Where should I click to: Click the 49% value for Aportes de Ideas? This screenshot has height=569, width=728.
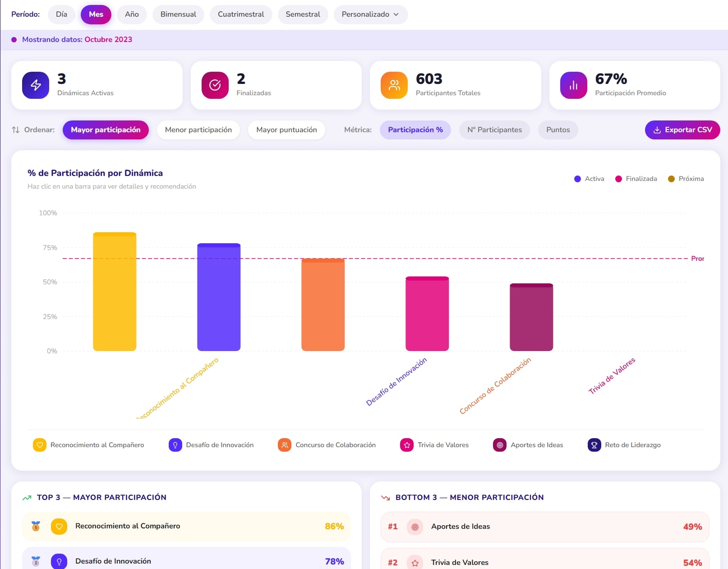[x=692, y=527]
